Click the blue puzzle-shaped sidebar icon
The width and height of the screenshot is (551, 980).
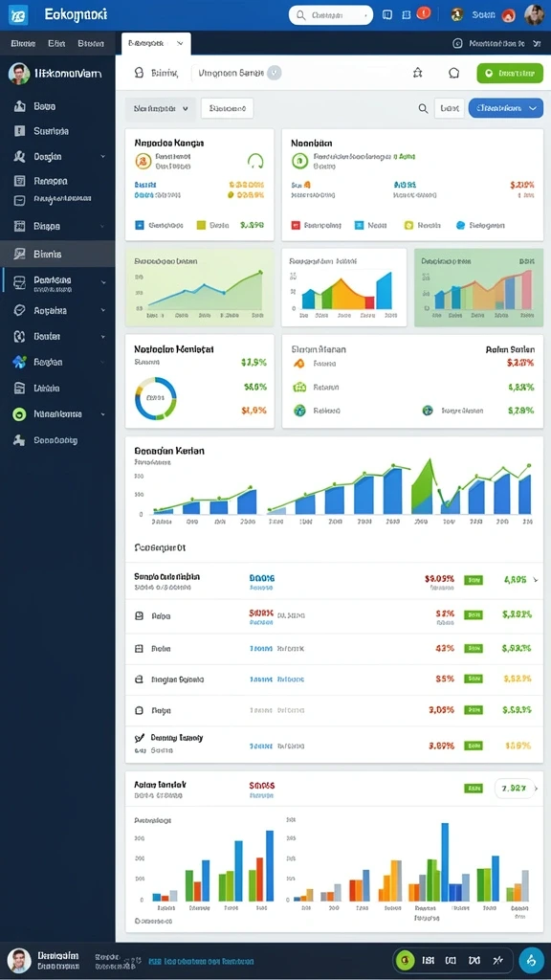(19, 362)
